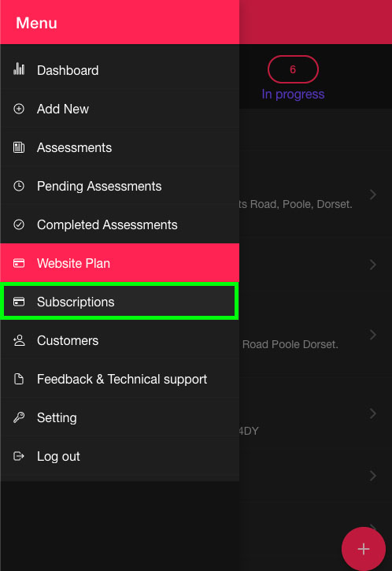The width and height of the screenshot is (392, 571).
Task: Tap the In progress count badge showing 6
Action: [x=293, y=69]
